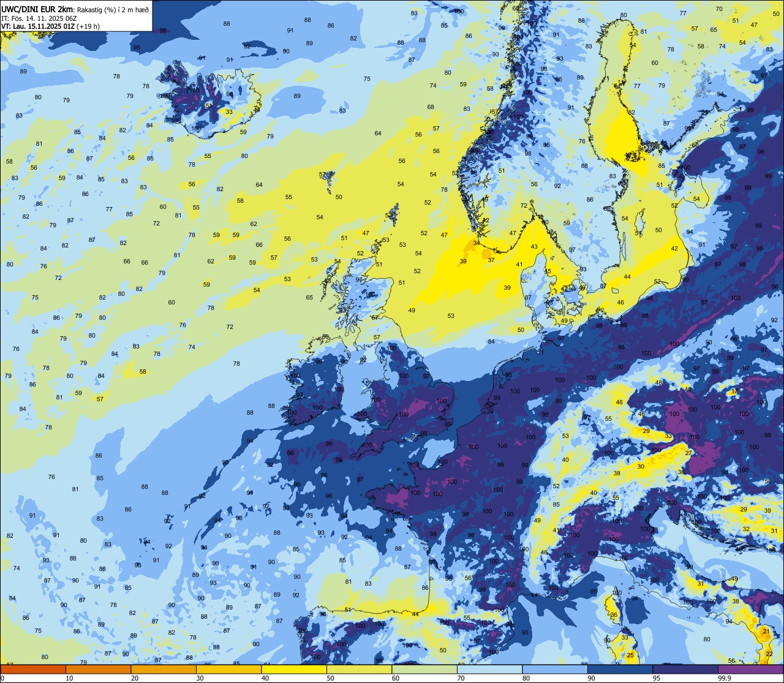Click the legend tick label '50'
This screenshot has height=683, width=784.
331,678
